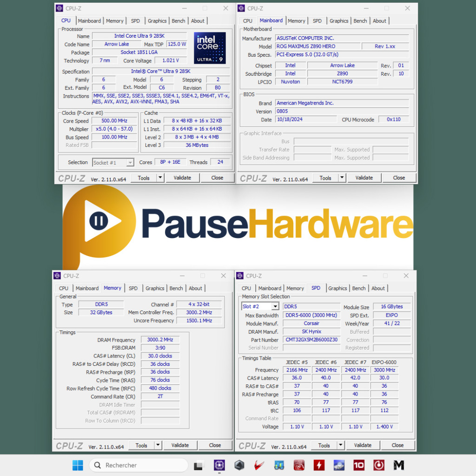Image resolution: width=476 pixels, height=476 pixels.
Task: Open the disk drive utility icon in taskbar
Action: 339,465
